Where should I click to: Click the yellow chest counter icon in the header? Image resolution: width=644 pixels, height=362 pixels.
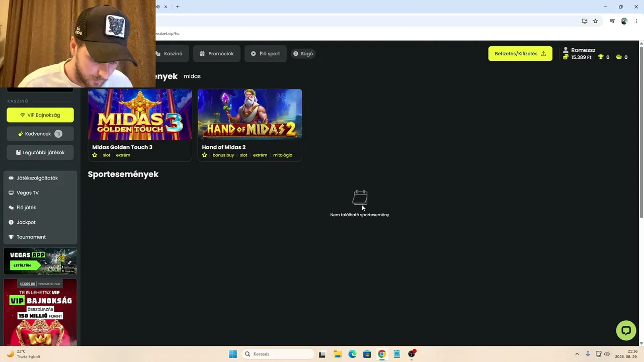point(619,57)
